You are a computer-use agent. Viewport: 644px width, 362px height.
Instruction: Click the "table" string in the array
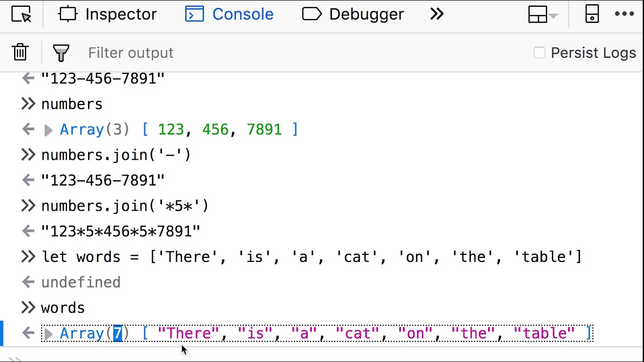point(544,333)
